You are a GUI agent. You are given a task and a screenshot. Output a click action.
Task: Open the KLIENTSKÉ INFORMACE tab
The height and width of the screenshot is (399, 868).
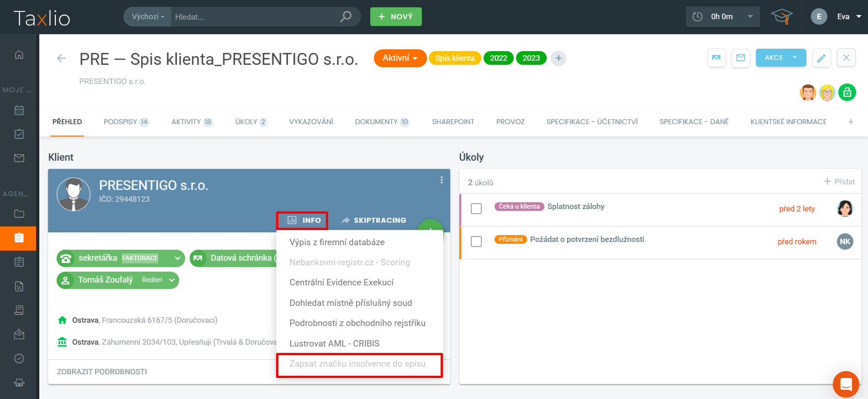pyautogui.click(x=788, y=122)
